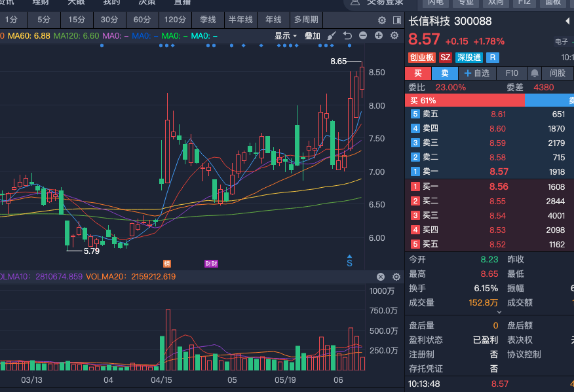Click the undo arrow in chart toolbar

(x=347, y=35)
